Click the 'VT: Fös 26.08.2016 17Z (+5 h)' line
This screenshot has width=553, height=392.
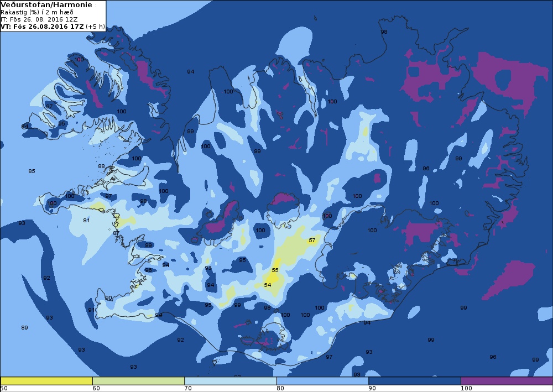click(x=53, y=26)
